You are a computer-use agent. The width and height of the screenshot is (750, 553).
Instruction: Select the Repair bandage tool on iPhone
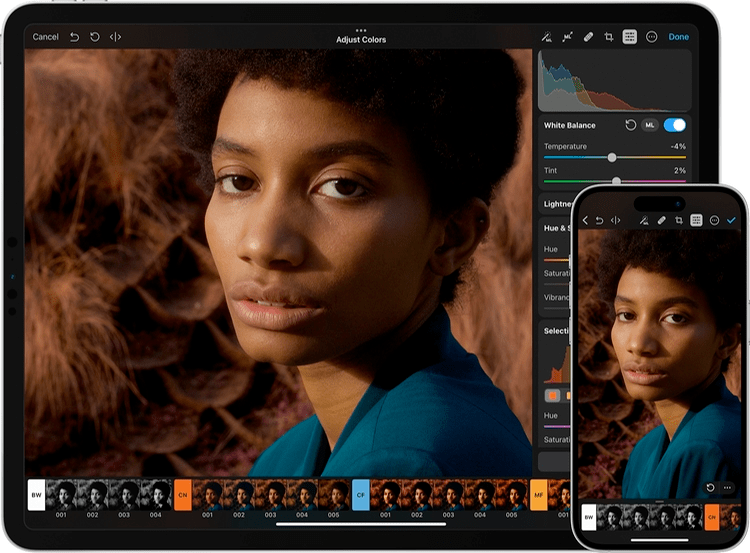(x=662, y=220)
